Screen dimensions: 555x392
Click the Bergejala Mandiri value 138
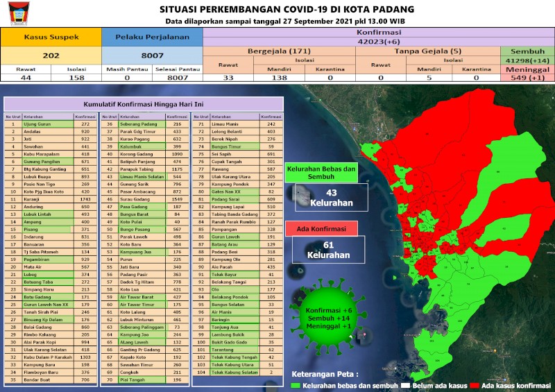(x=280, y=78)
